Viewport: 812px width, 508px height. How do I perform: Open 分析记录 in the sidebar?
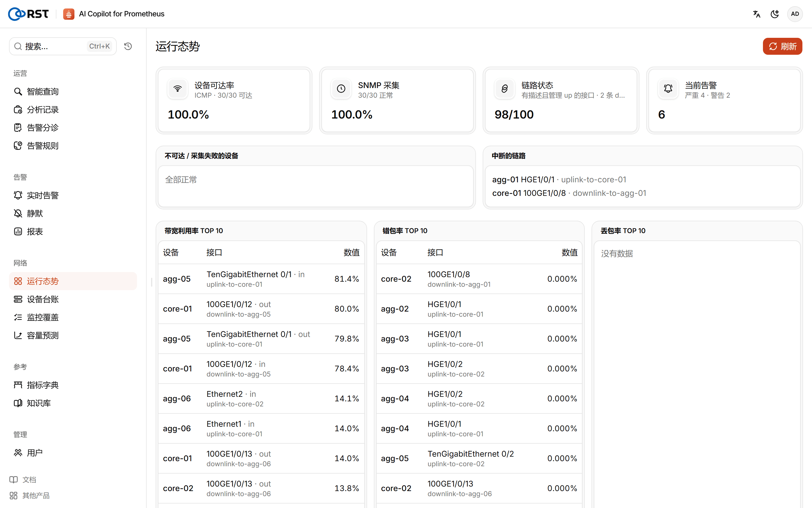[x=73, y=110]
